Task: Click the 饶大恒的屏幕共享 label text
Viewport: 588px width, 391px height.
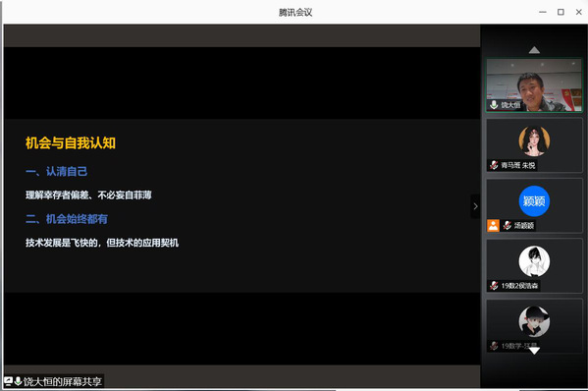Action: (x=62, y=381)
